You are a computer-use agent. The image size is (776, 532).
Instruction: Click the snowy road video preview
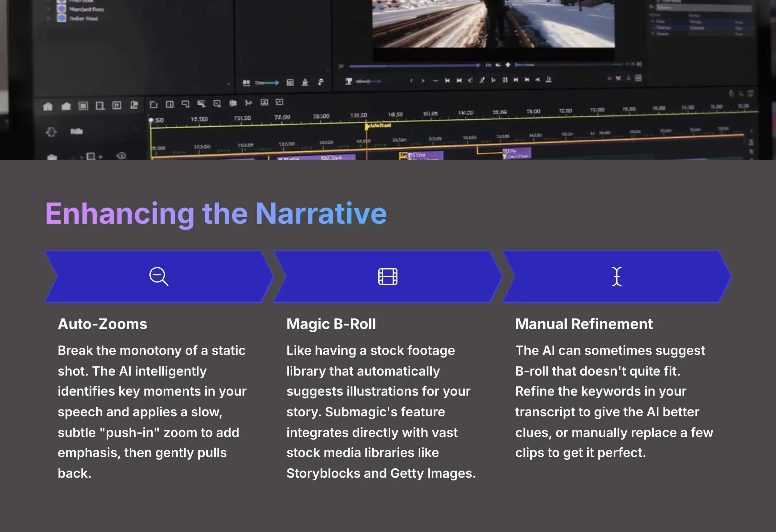pos(493,23)
